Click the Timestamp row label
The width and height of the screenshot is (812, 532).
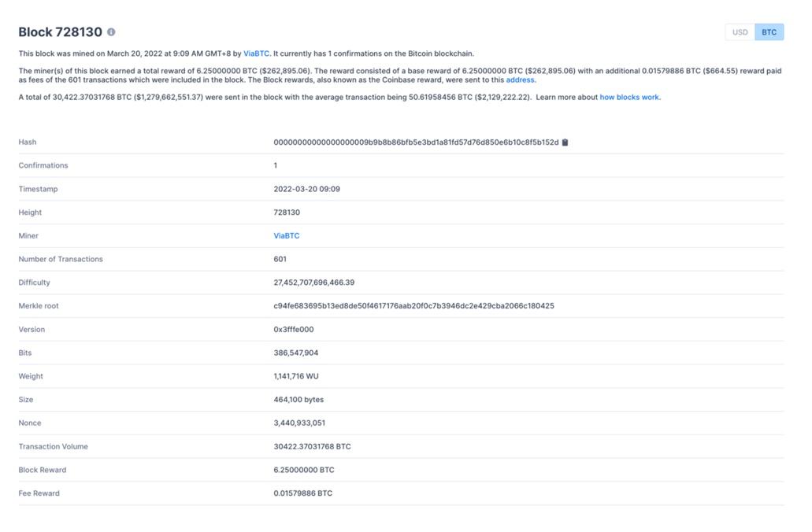38,189
